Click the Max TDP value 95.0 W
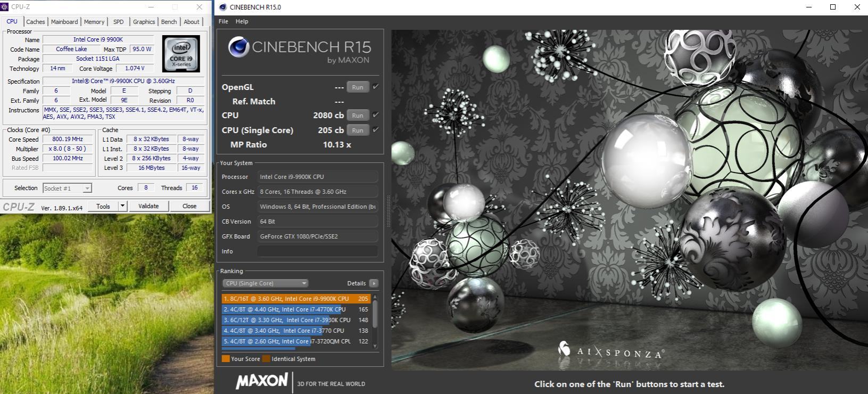The image size is (868, 394). pyautogui.click(x=142, y=49)
